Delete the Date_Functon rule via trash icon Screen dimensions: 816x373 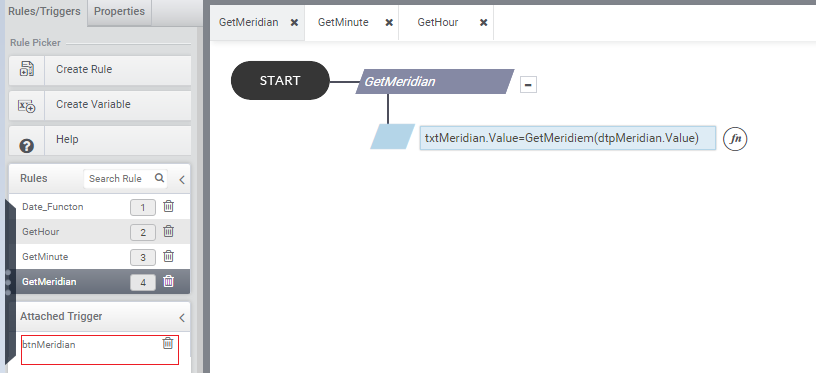pos(168,207)
